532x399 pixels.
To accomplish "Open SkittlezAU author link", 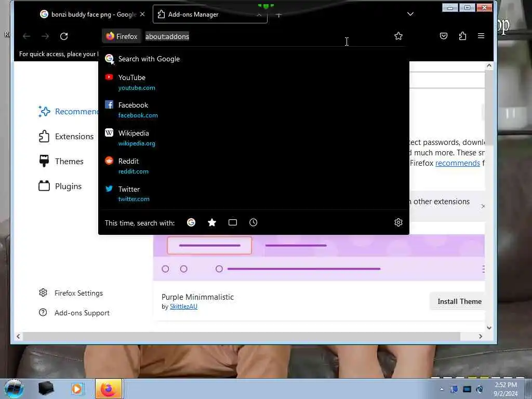I will [183, 307].
